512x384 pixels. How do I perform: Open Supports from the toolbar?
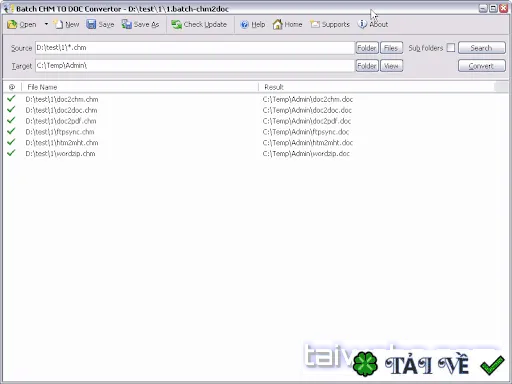point(330,24)
